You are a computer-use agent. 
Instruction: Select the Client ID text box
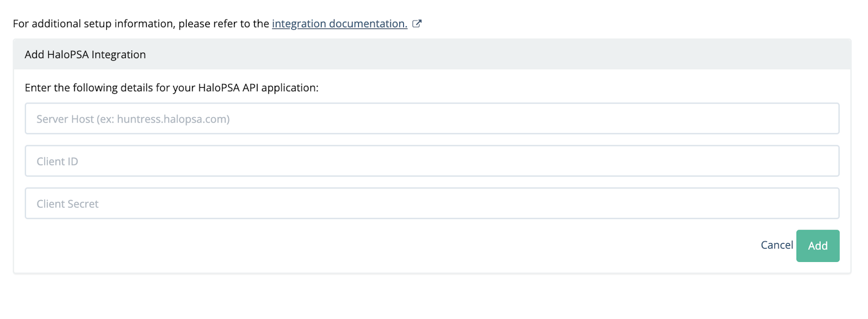pos(432,161)
